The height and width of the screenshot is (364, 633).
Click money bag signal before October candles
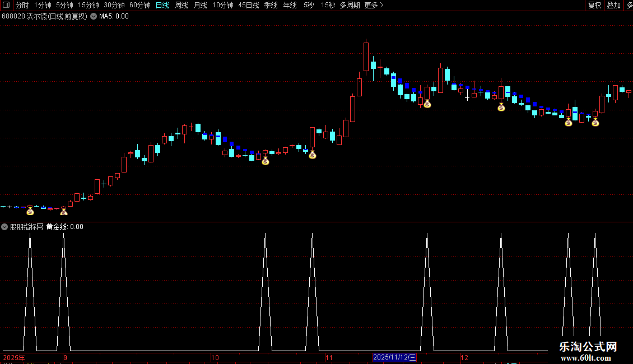pyautogui.click(x=265, y=161)
